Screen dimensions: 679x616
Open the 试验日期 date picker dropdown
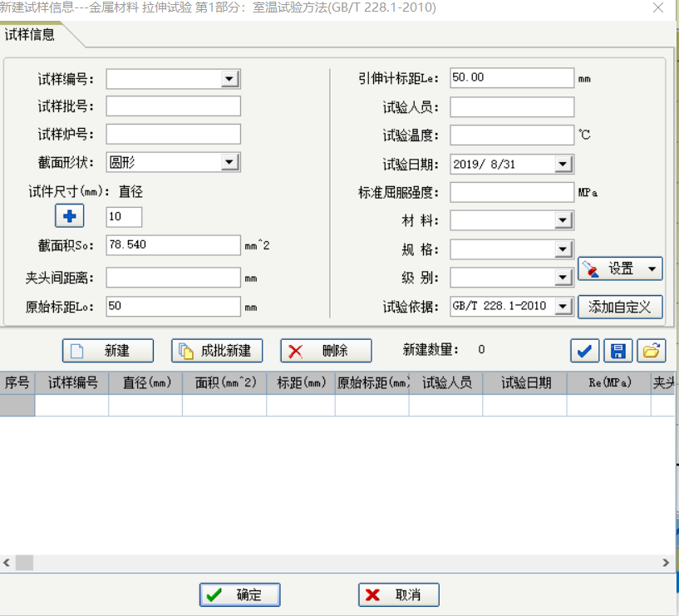[563, 164]
